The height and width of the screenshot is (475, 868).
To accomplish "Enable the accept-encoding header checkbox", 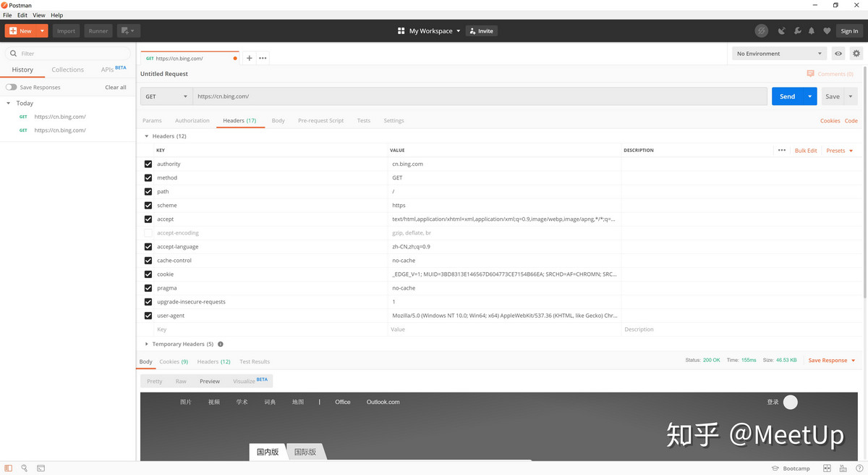I will tap(148, 232).
